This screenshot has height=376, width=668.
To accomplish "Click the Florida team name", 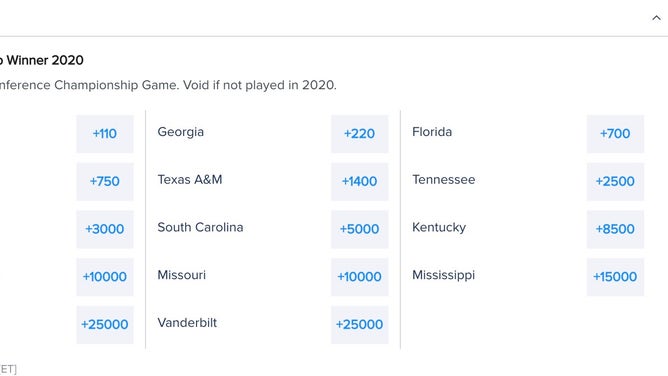I will pos(432,132).
